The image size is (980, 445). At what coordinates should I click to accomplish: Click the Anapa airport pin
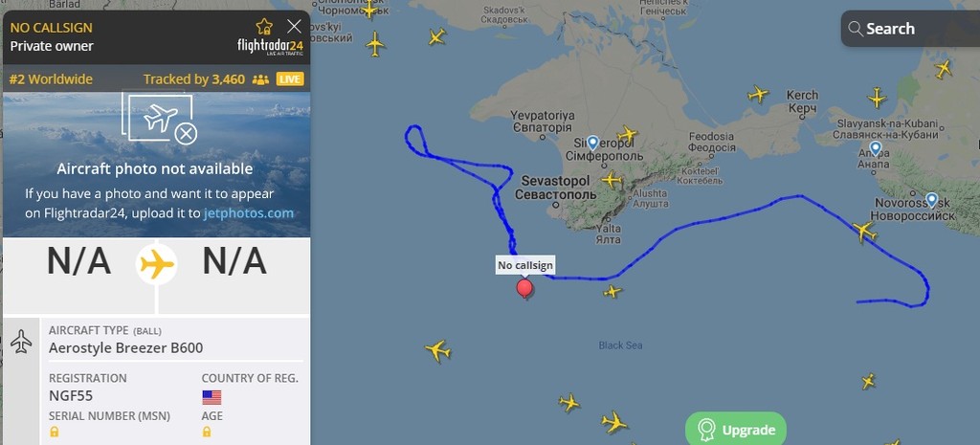click(876, 148)
